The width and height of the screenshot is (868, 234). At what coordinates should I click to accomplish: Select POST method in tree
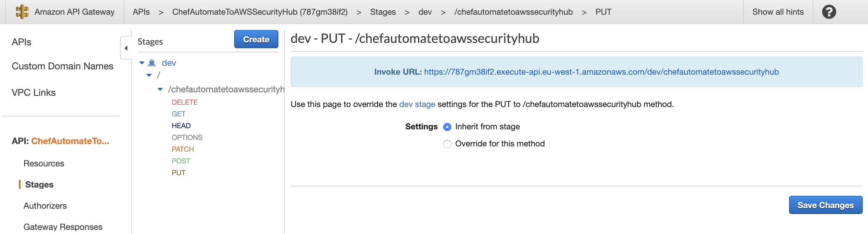tap(181, 161)
